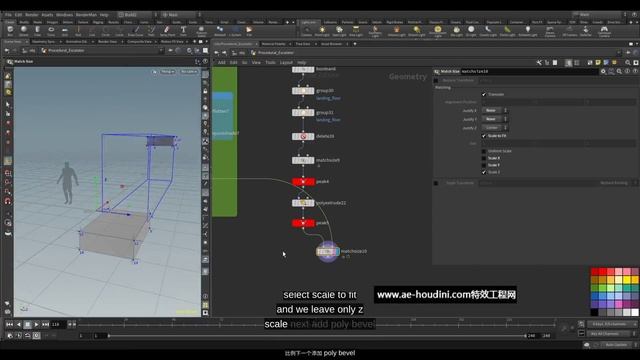Click the group30 node
Screen dimensions: 640x360
[x=303, y=91]
